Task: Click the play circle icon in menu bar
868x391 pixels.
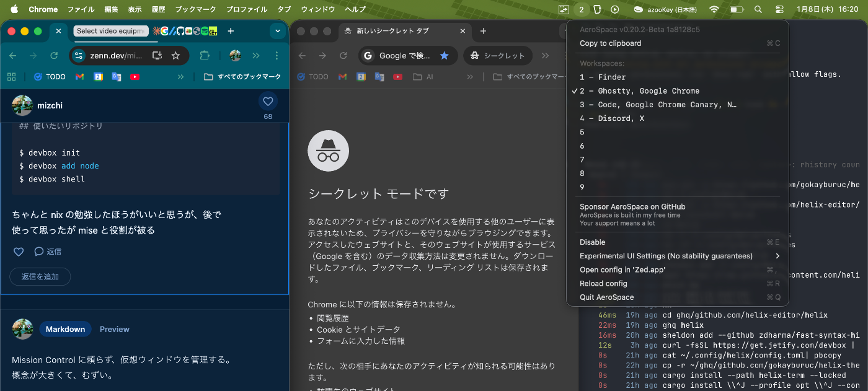Action: tap(614, 9)
